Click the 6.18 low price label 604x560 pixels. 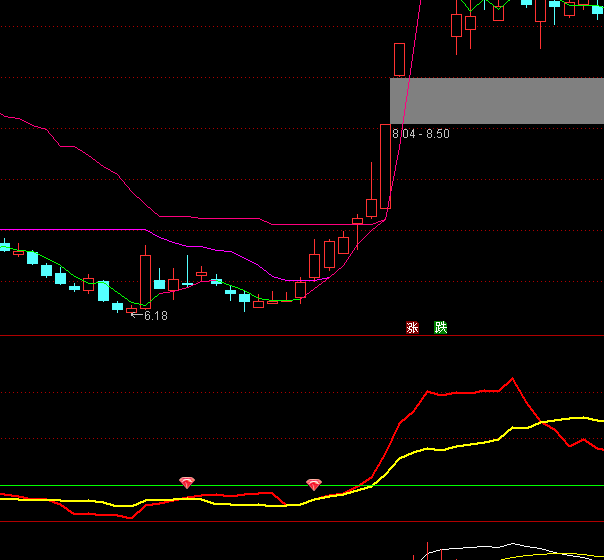(155, 316)
